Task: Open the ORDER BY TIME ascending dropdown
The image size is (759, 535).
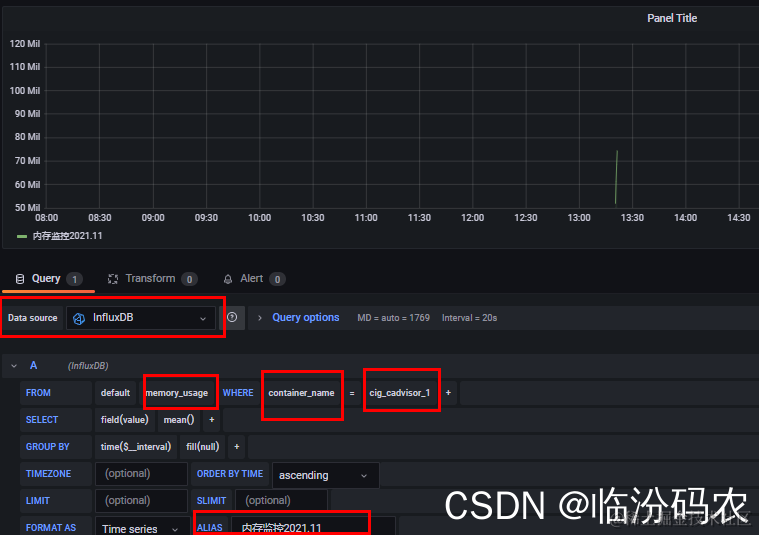Action: tap(326, 475)
